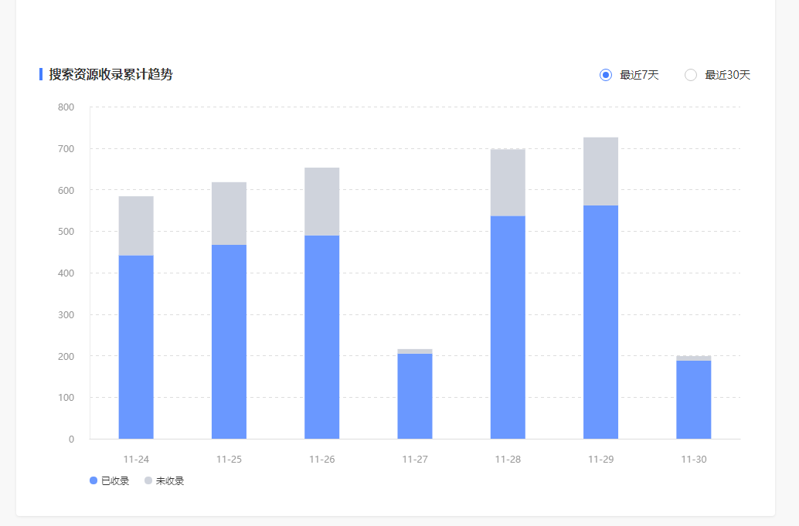Click the blue 已收录 bar for 11-27
This screenshot has height=526, width=799.
click(x=415, y=396)
